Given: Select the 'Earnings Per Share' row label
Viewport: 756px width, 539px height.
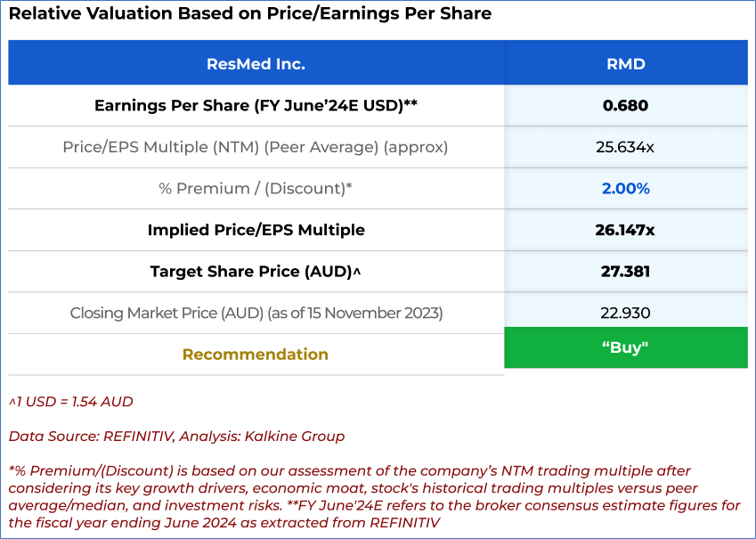Looking at the screenshot, I should tap(256, 106).
